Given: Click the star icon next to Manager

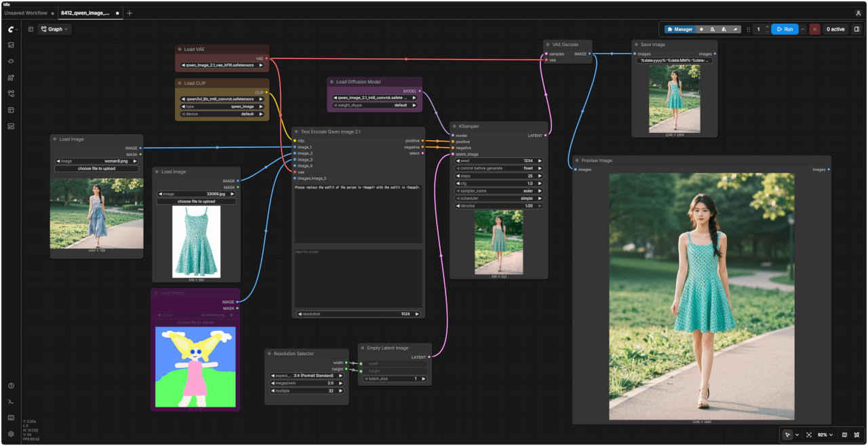Looking at the screenshot, I should tap(701, 29).
